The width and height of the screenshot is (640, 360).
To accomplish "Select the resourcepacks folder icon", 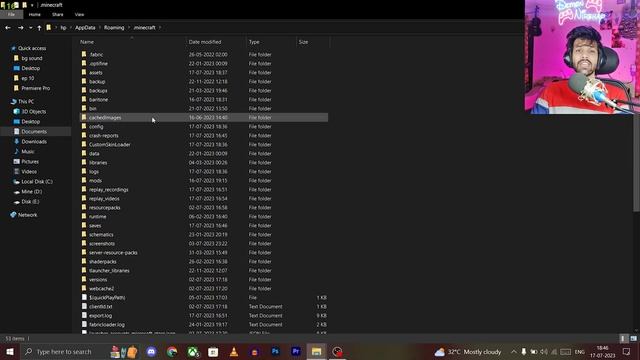I will pyautogui.click(x=84, y=207).
